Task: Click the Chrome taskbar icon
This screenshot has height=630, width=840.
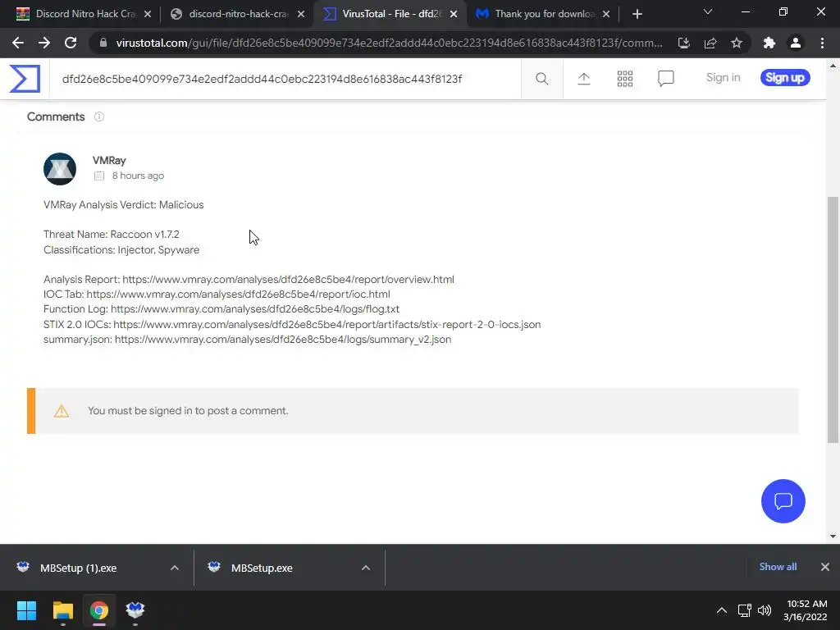Action: (x=98, y=610)
